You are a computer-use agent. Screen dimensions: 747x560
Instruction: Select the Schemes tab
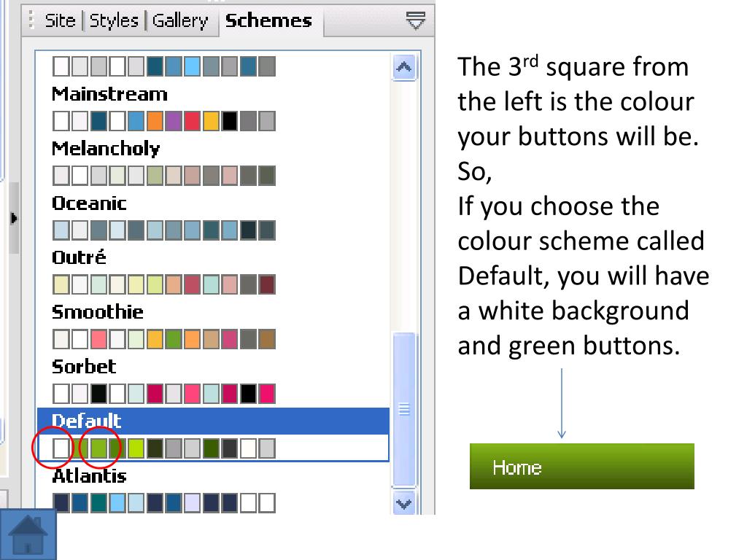tap(268, 21)
